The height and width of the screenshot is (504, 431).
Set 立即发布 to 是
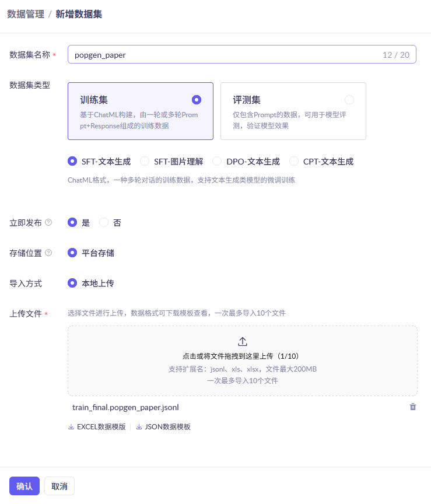(73, 222)
